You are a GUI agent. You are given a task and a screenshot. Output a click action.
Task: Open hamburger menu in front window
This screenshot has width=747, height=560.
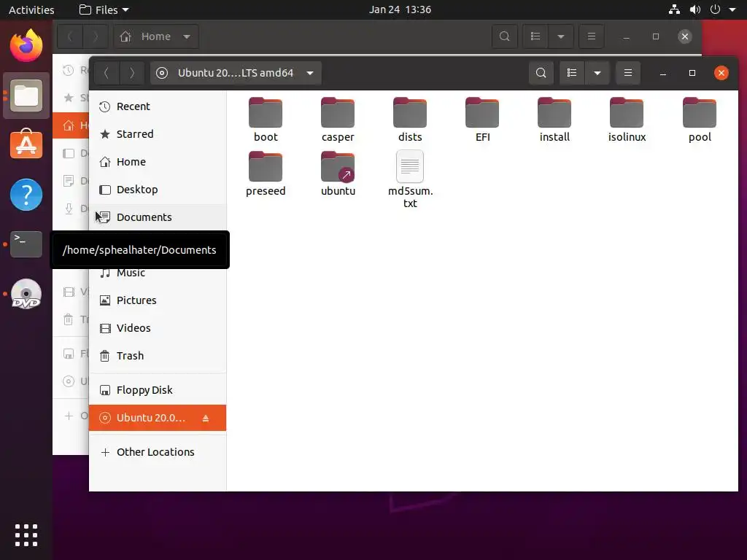(628, 73)
